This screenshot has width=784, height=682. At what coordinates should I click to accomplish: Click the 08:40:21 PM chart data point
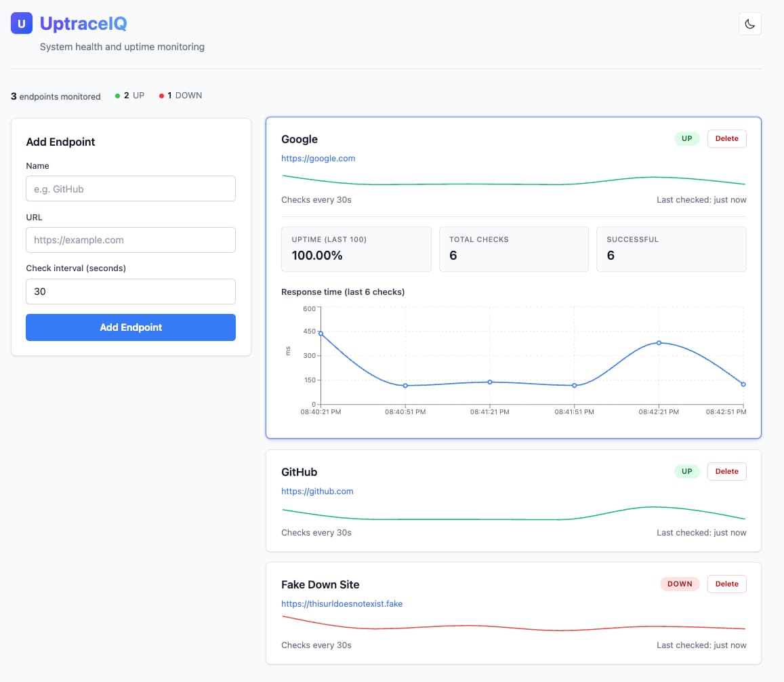point(321,334)
